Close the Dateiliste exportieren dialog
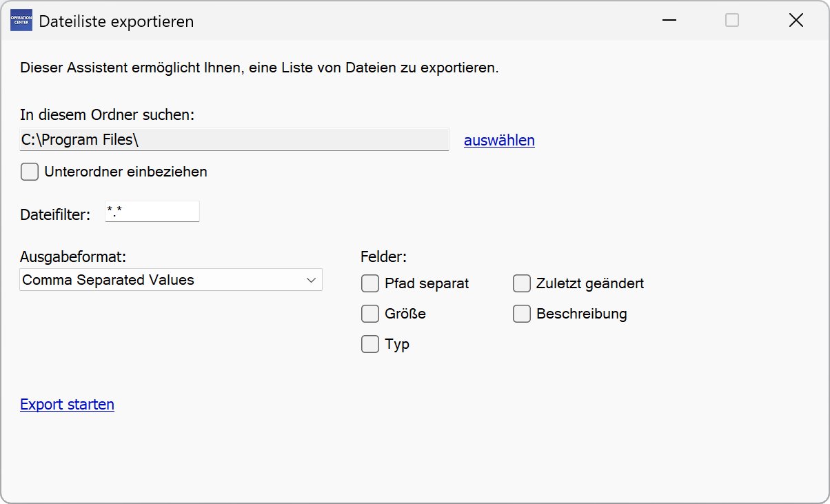The width and height of the screenshot is (830, 504). (x=796, y=21)
